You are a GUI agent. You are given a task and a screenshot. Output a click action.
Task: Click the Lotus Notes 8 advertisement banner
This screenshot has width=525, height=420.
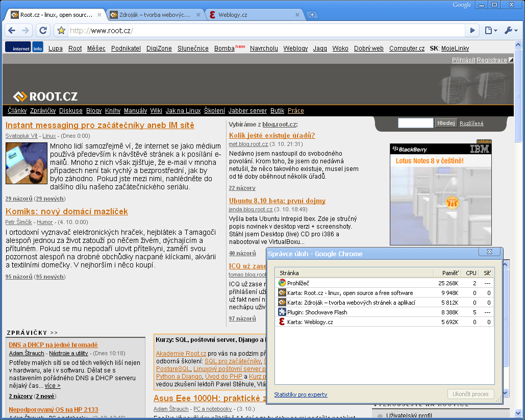coord(441,194)
